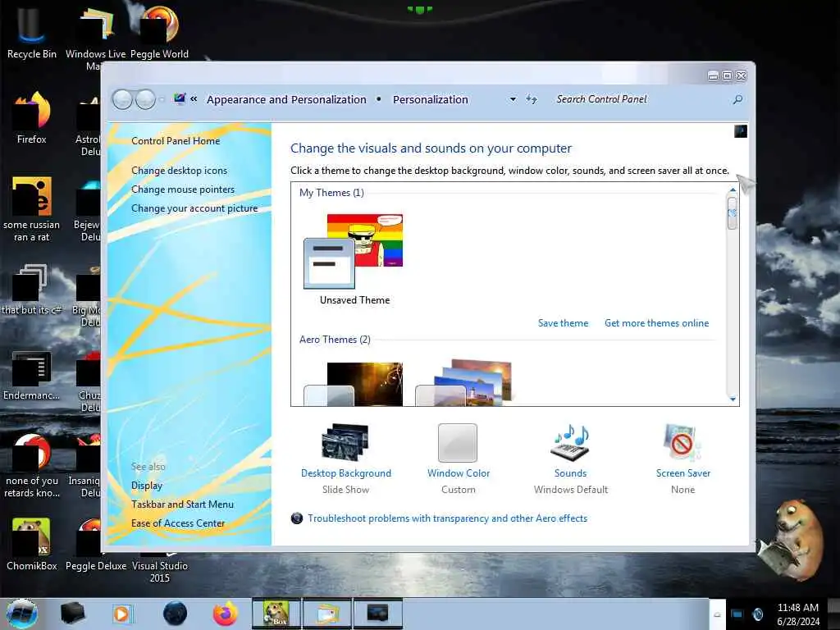Click the Forward navigation button
The image size is (840, 630).
145,99
